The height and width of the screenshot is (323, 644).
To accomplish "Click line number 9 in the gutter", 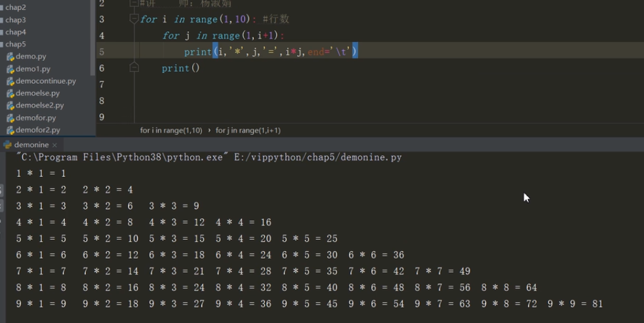I will [102, 117].
